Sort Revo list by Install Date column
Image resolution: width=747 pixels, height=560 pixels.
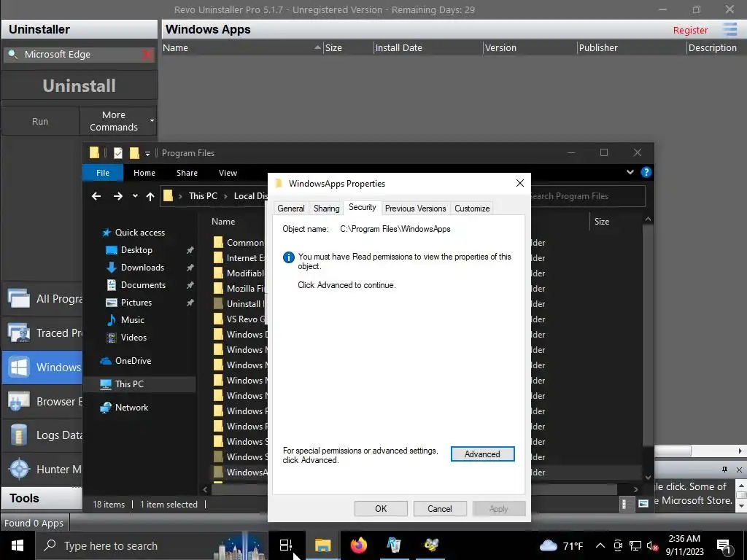coord(427,47)
